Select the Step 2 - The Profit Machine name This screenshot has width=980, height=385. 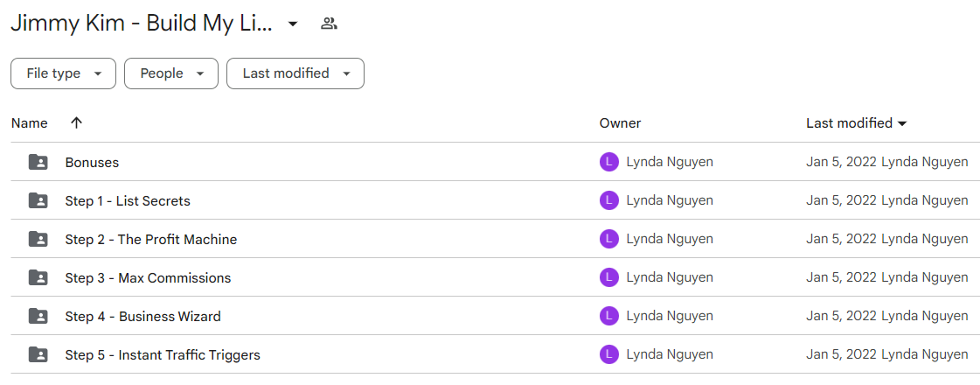click(x=150, y=239)
